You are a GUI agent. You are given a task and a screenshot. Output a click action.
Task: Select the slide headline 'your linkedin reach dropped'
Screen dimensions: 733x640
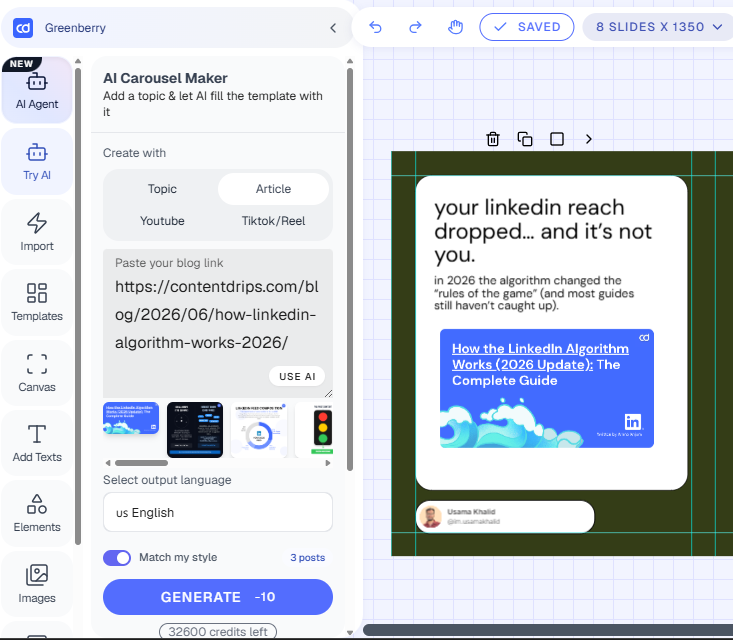(x=543, y=231)
